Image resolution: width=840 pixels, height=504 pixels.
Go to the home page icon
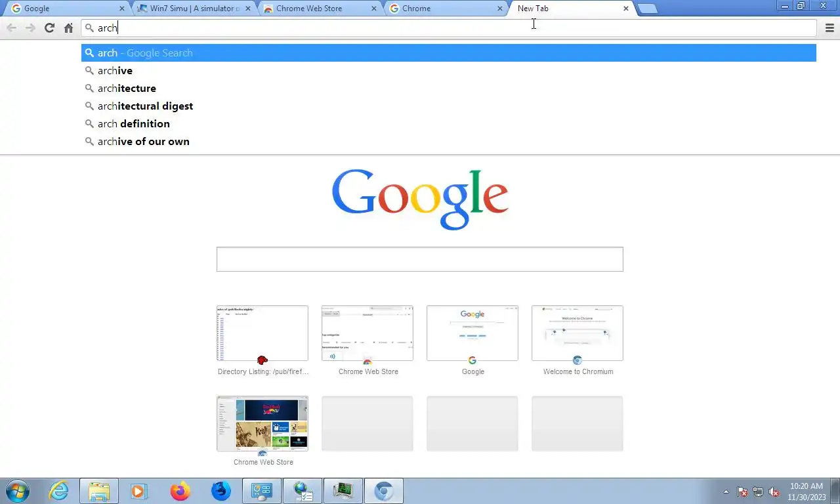click(x=68, y=28)
